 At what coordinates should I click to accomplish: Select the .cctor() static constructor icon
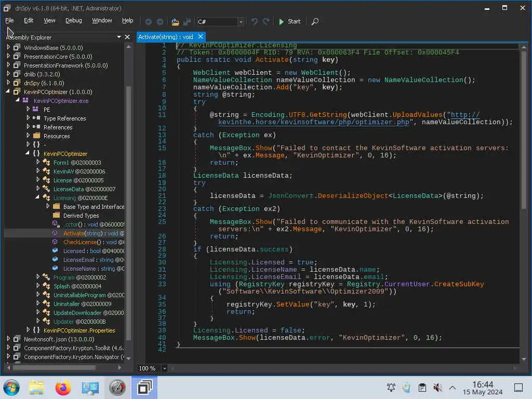[56, 224]
